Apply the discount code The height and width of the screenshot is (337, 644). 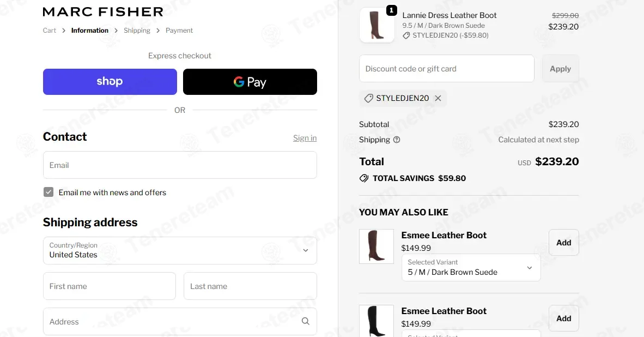point(560,69)
